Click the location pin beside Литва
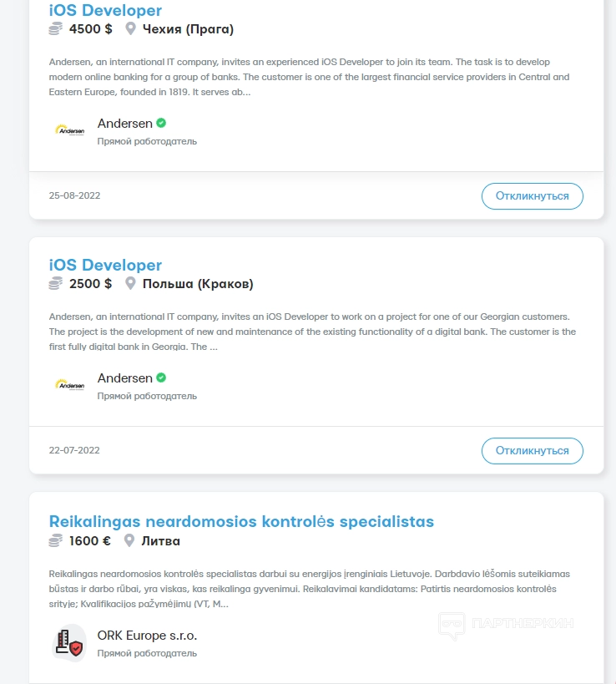 (130, 541)
